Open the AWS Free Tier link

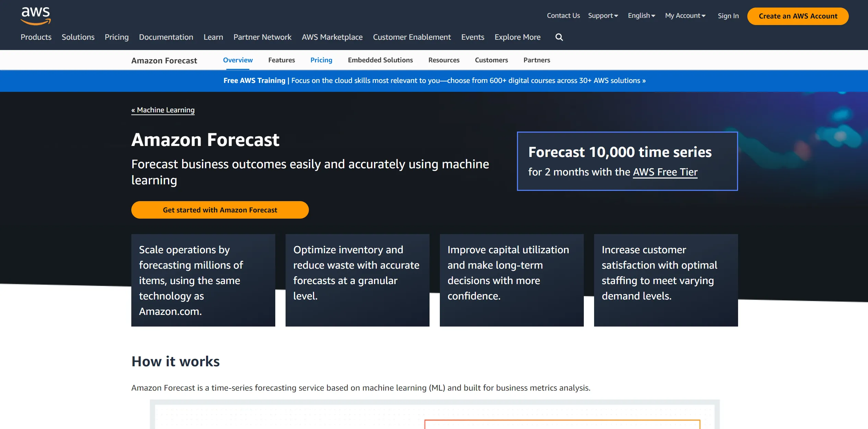tap(665, 172)
